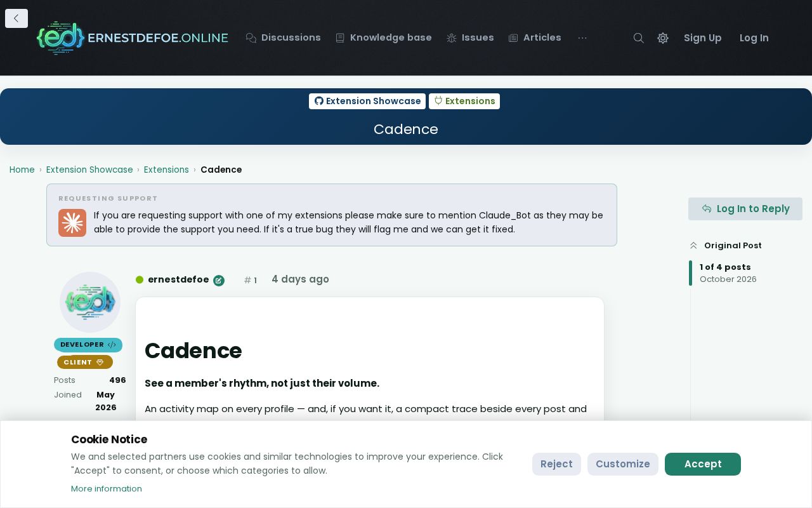The width and height of the screenshot is (812, 508).
Task: Go to Home breadcrumb
Action: [x=22, y=170]
